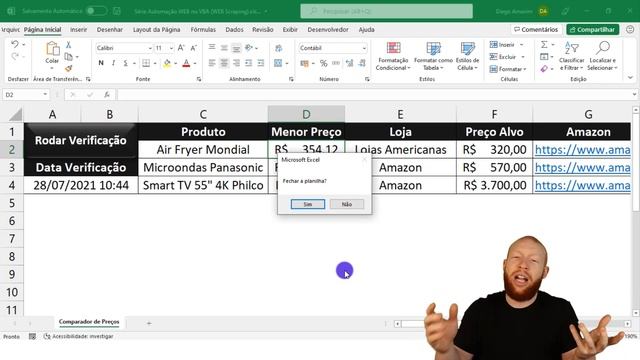Open Formatar como Tabela gallery
The image size is (640, 360).
[433, 56]
